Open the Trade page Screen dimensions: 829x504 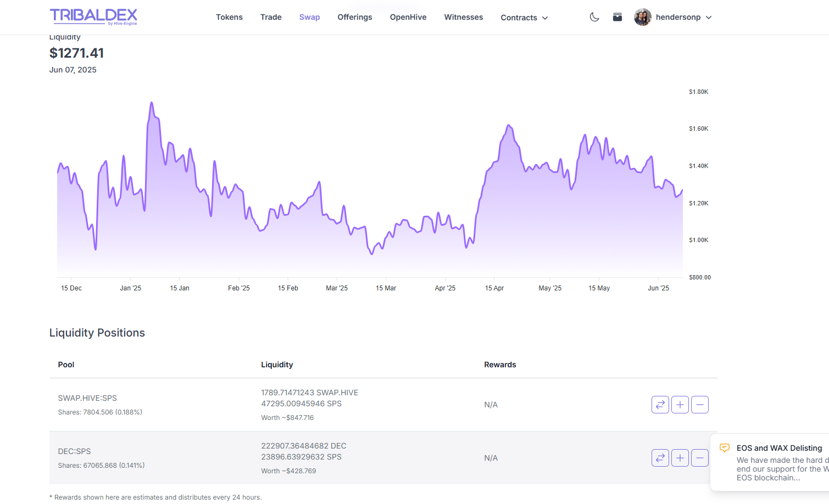[271, 17]
